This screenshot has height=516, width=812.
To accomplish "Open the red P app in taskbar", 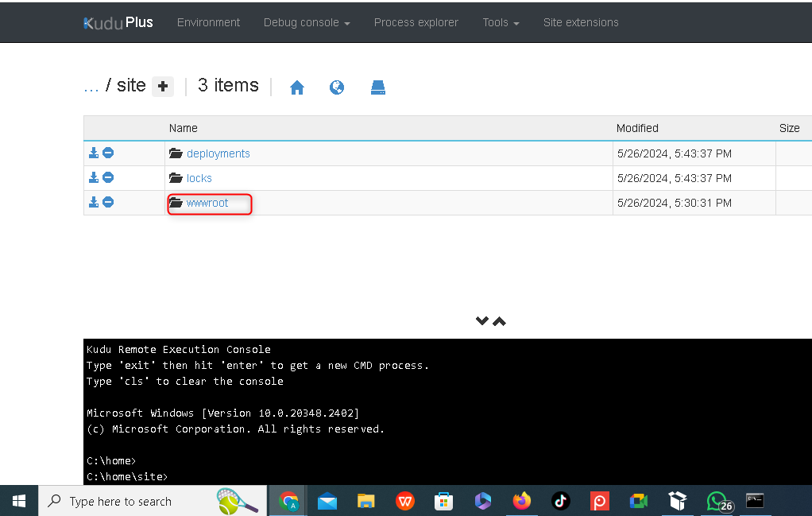I will click(600, 502).
